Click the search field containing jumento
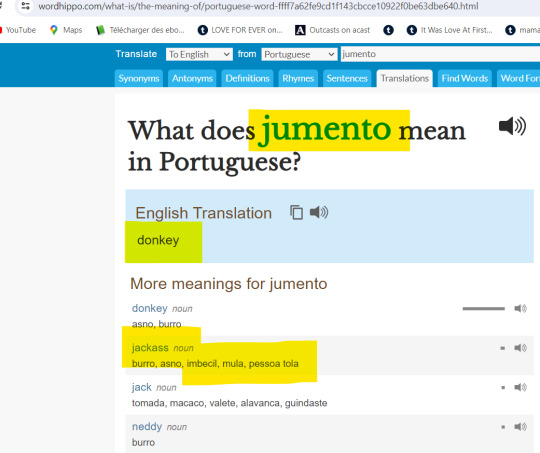The image size is (540, 453). pos(440,54)
